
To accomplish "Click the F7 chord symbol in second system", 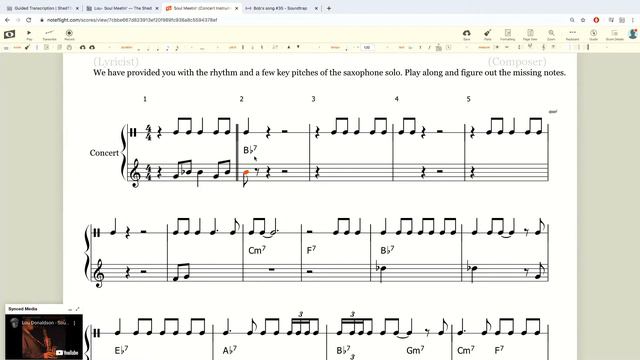I will (x=311, y=249).
